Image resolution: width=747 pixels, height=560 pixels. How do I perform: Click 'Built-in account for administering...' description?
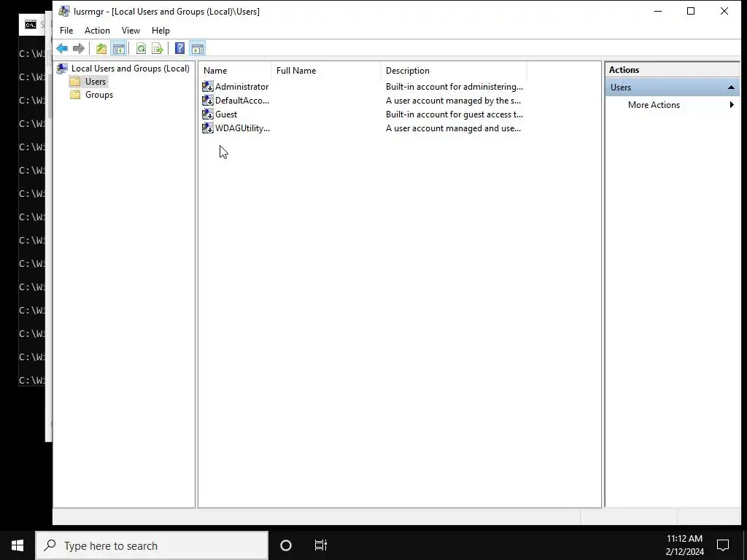(454, 87)
